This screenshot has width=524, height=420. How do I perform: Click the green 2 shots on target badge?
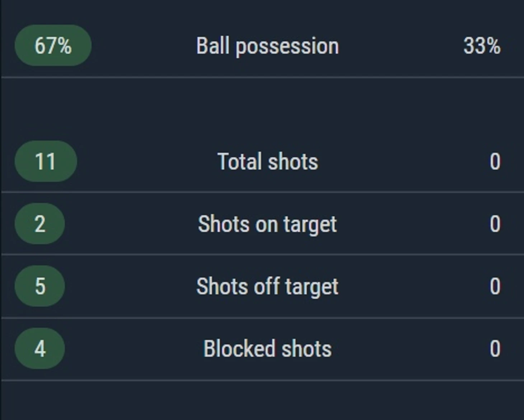(39, 224)
